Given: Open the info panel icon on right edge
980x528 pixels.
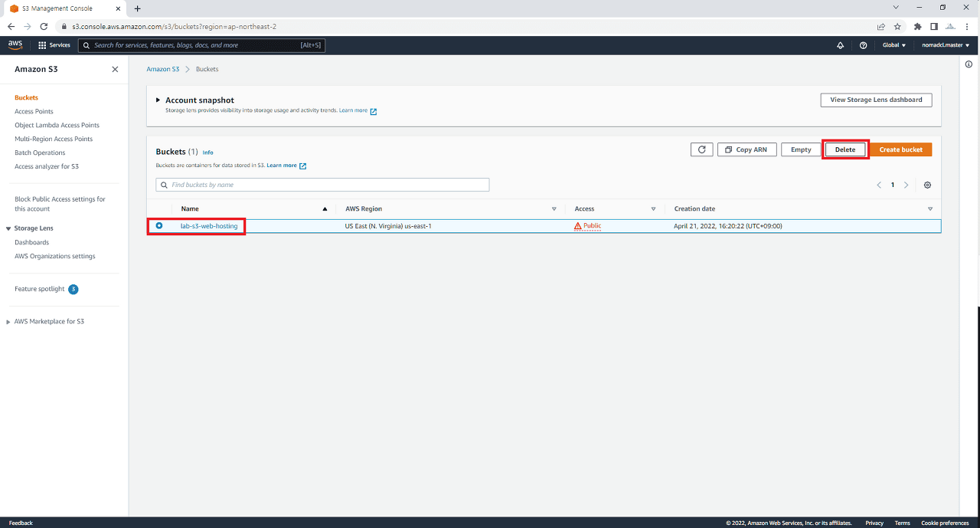Looking at the screenshot, I should tap(969, 64).
